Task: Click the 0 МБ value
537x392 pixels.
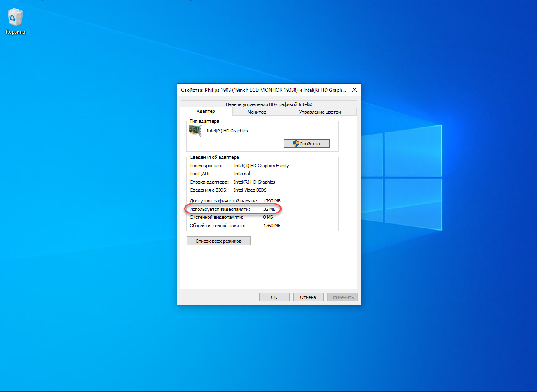Action: pyautogui.click(x=268, y=217)
